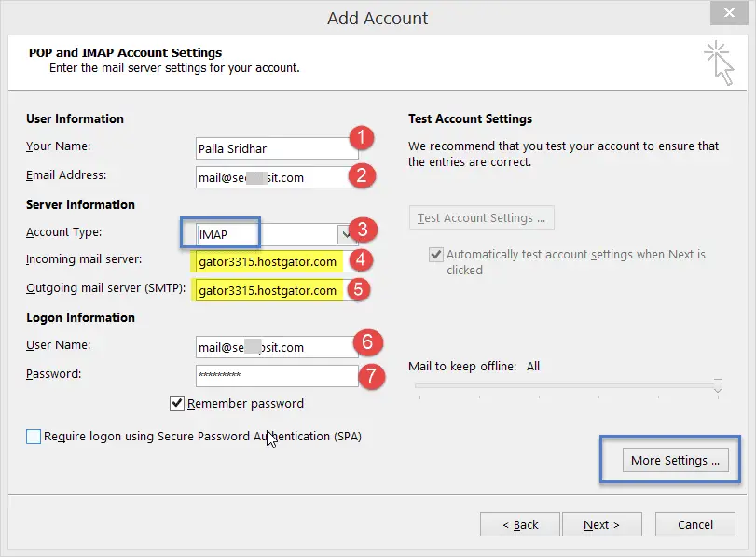This screenshot has height=557, width=756.
Task: Click the wizard cursor icon in header
Action: click(719, 63)
